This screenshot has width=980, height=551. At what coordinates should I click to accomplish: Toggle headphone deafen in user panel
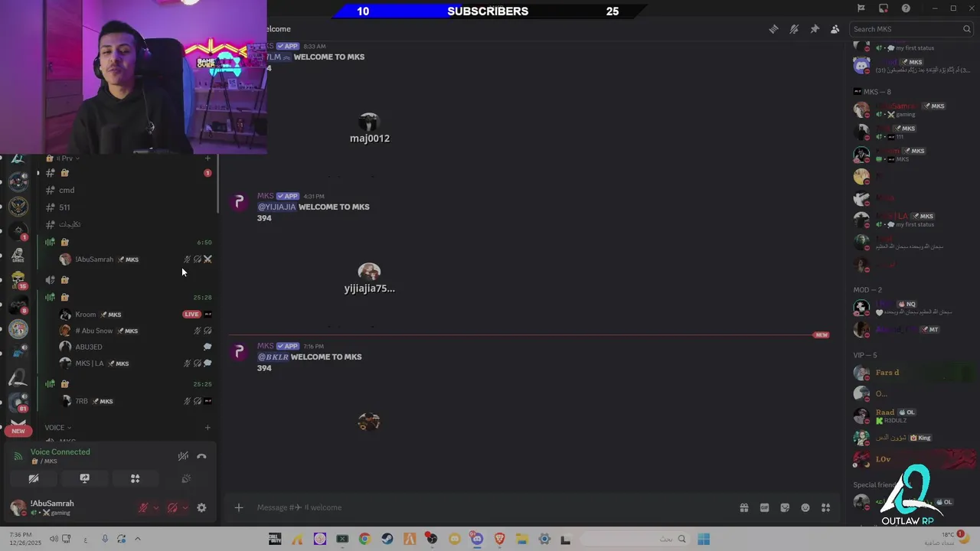[172, 507]
